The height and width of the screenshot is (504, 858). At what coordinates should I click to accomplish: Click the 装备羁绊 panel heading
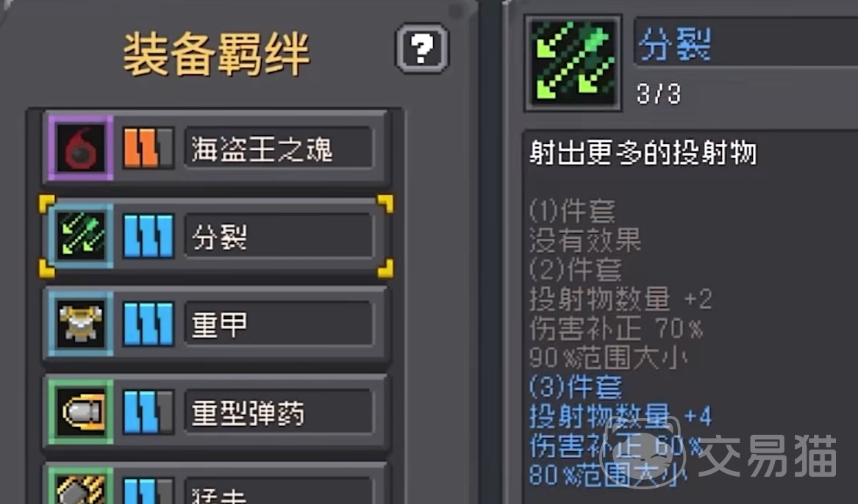tap(217, 54)
